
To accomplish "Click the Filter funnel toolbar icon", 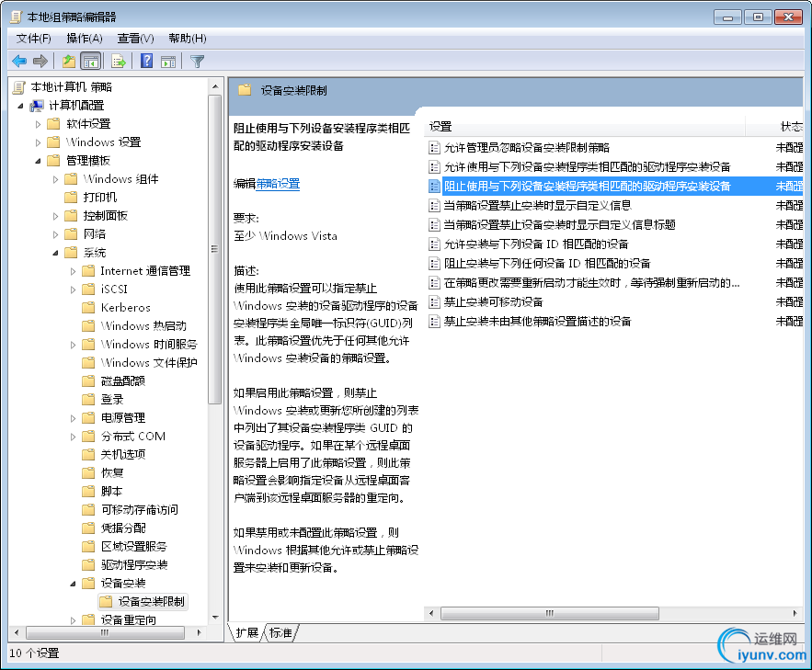I will pyautogui.click(x=197, y=61).
